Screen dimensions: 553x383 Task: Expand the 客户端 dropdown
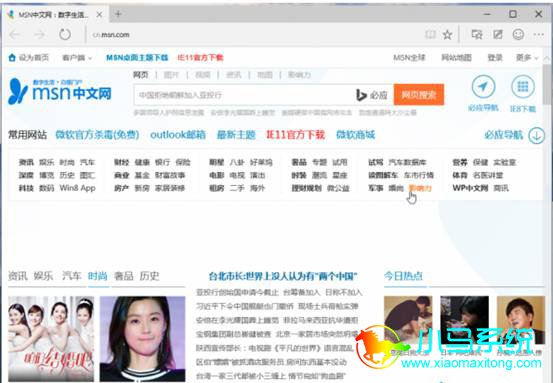click(x=77, y=58)
